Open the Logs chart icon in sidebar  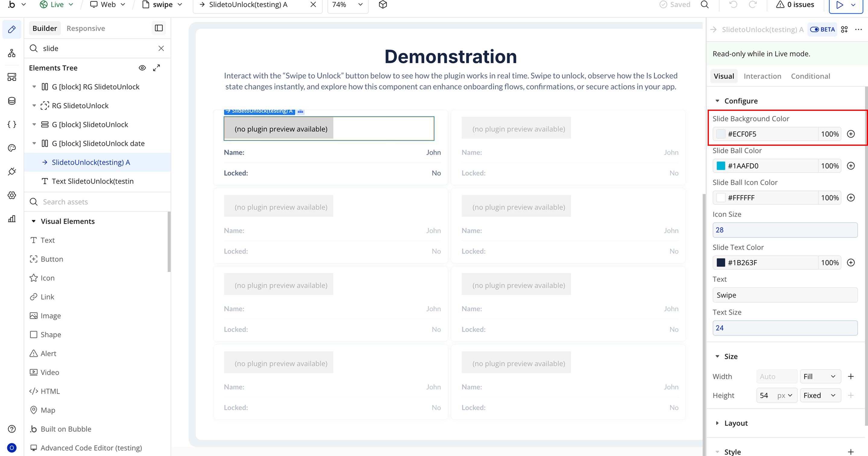(x=12, y=219)
